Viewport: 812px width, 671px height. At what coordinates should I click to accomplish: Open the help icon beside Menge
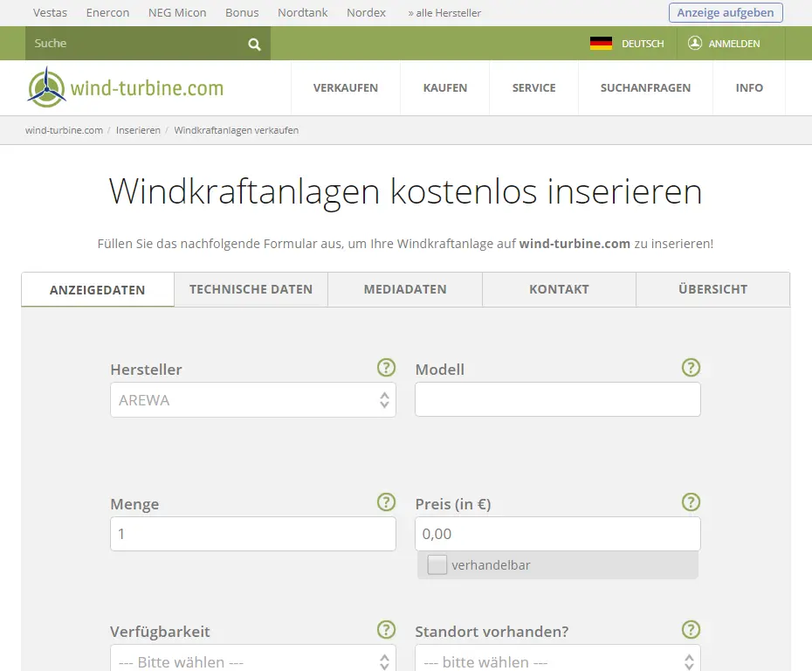[386, 502]
